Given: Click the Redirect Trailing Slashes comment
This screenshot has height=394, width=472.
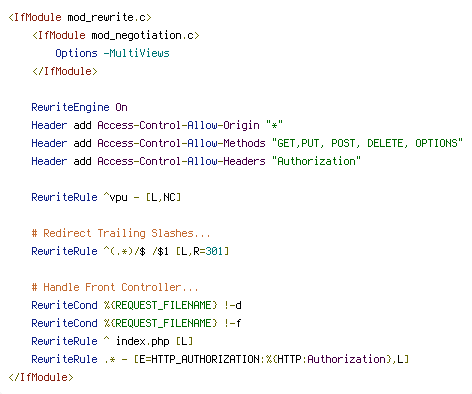Looking at the screenshot, I should pos(121,233).
